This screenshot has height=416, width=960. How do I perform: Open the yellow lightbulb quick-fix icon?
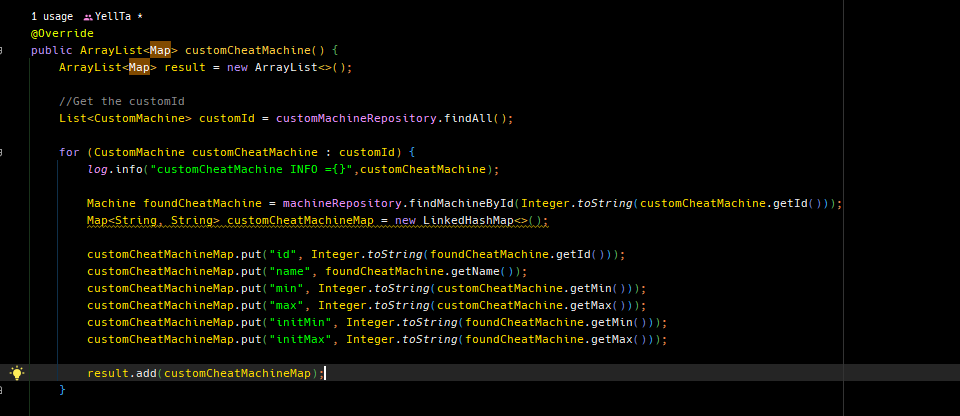(x=17, y=373)
